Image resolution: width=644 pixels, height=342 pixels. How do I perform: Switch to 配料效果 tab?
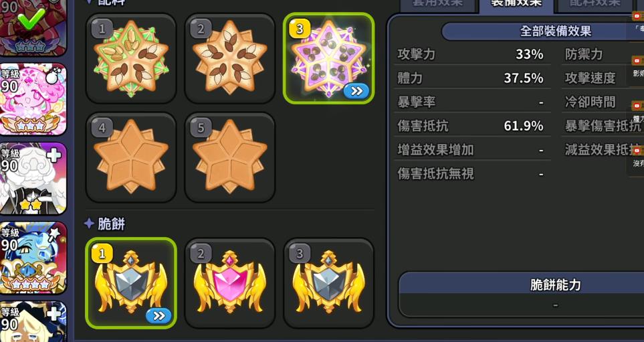click(595, 5)
